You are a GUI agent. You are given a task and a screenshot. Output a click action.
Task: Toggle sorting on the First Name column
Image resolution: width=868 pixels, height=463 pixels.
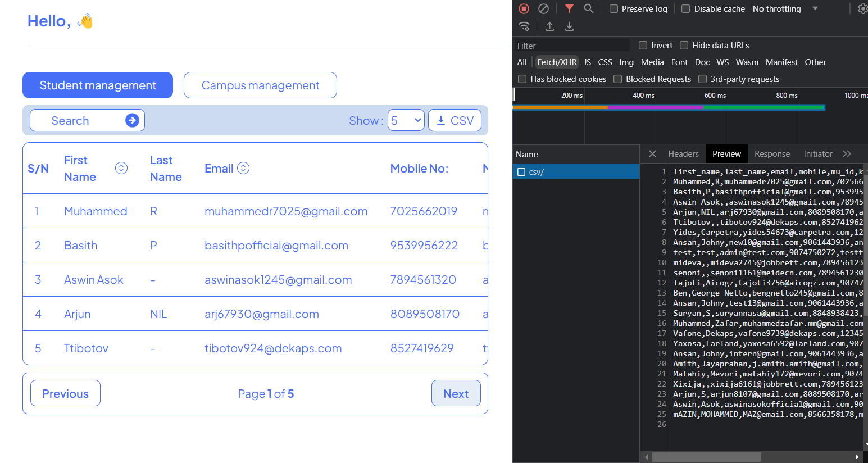[121, 167]
